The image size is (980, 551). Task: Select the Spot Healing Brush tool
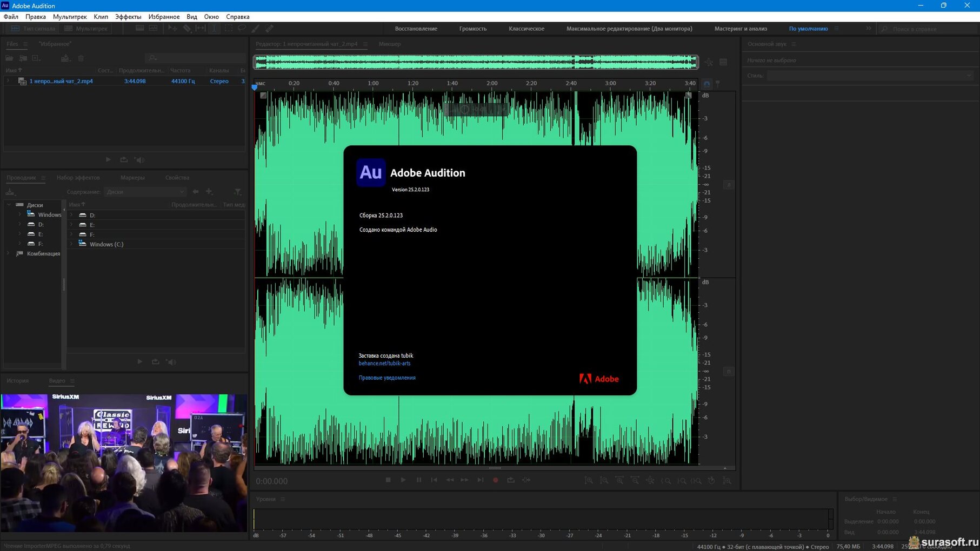(269, 29)
